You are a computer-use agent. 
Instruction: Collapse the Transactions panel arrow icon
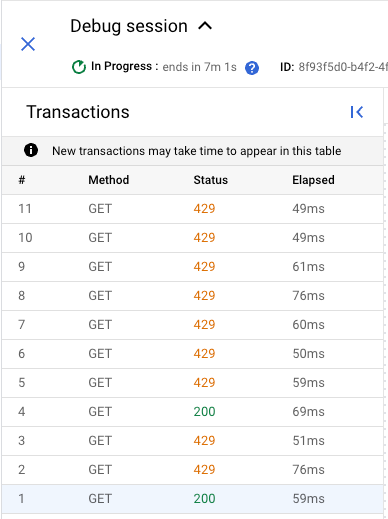click(x=357, y=112)
